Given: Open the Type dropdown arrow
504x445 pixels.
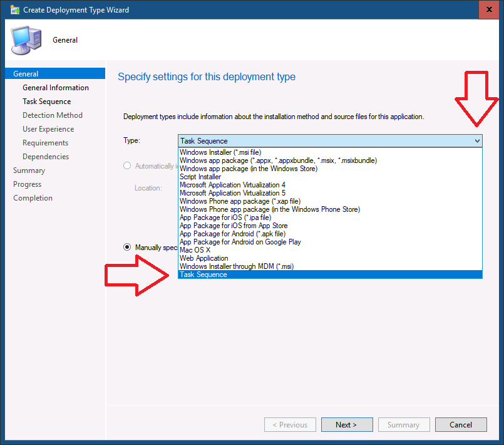Looking at the screenshot, I should click(477, 141).
